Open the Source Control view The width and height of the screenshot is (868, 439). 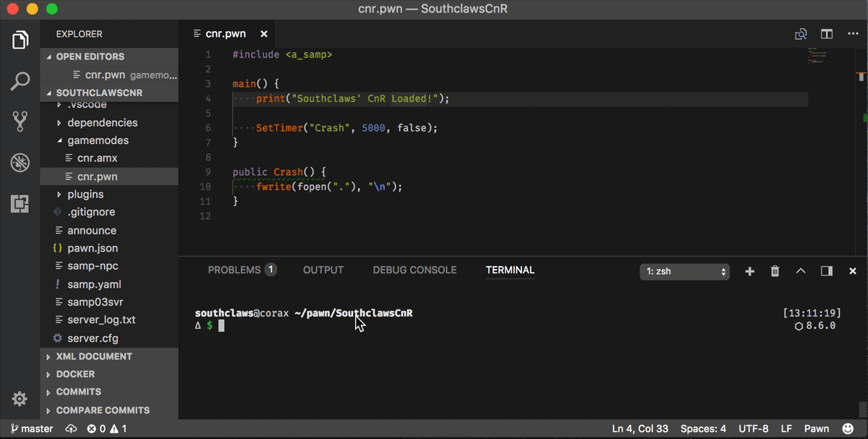click(x=20, y=122)
